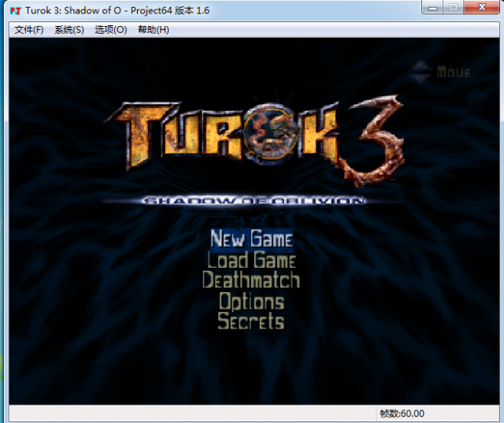Select the Deathmatch mode entry
Screen dimensions: 504x423
pos(251,280)
